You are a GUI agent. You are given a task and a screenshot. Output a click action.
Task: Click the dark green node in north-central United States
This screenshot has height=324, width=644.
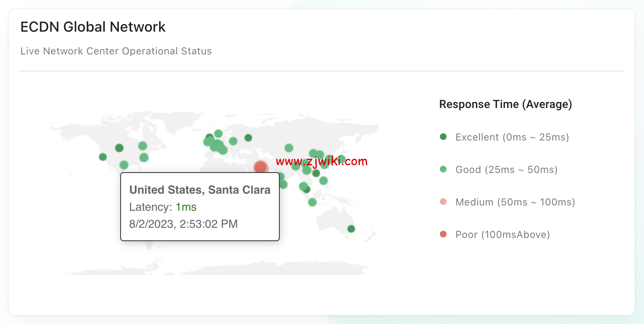click(x=119, y=148)
